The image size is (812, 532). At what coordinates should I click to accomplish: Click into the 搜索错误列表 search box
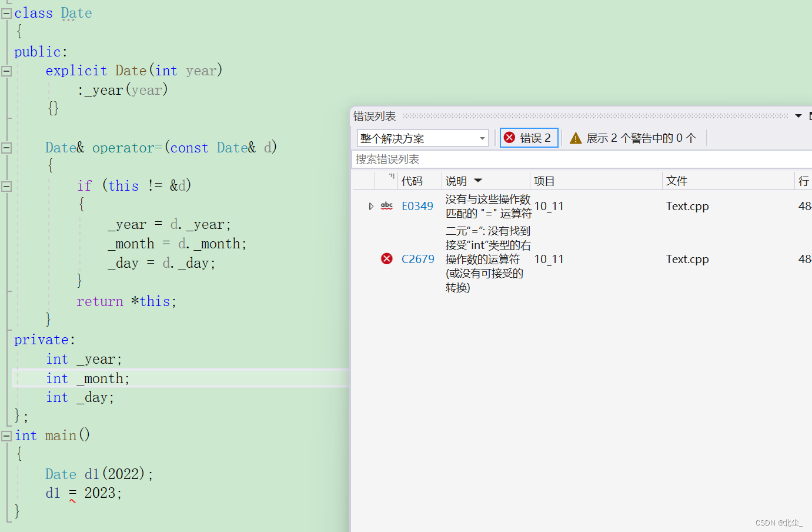(x=582, y=159)
